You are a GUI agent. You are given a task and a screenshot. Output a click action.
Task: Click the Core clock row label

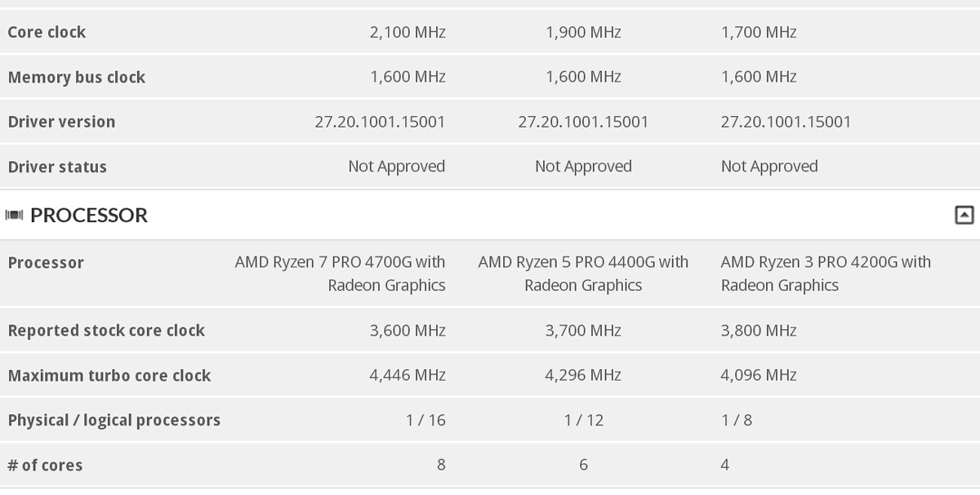point(47,33)
